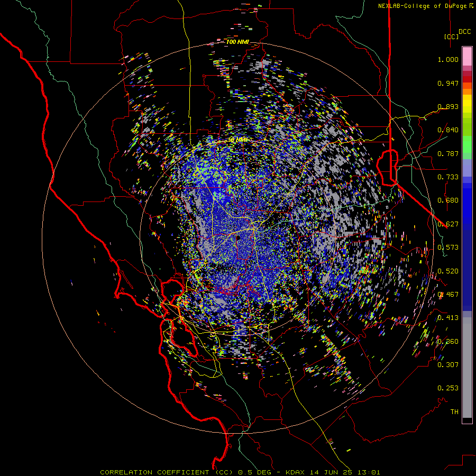The height and width of the screenshot is (476, 476).
Task: Pick the pink swatch atop the color bar
Action: [x=467, y=57]
